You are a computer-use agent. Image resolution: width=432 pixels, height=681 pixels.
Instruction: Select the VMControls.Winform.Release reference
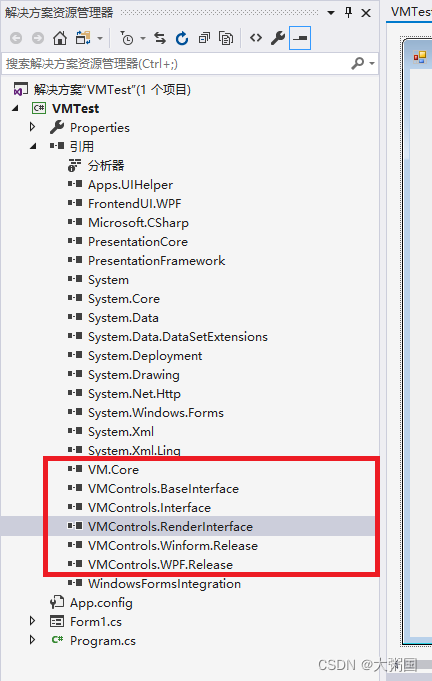172,545
